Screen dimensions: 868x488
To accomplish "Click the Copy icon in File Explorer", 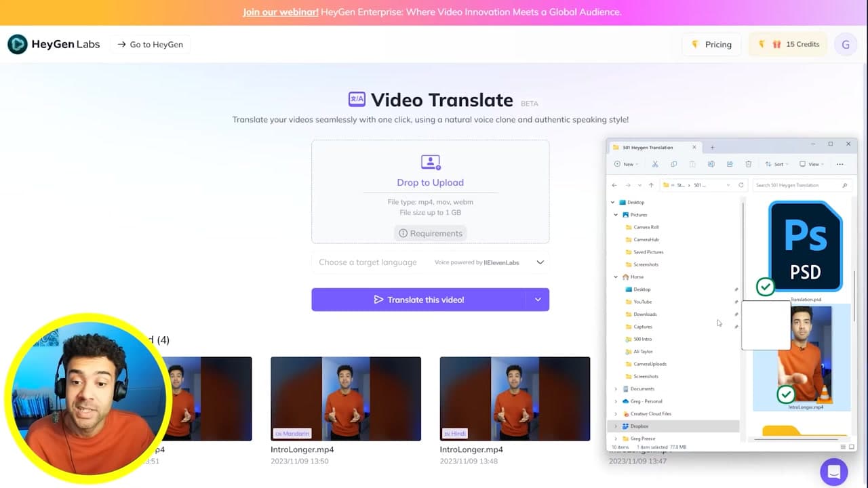I will tap(673, 164).
